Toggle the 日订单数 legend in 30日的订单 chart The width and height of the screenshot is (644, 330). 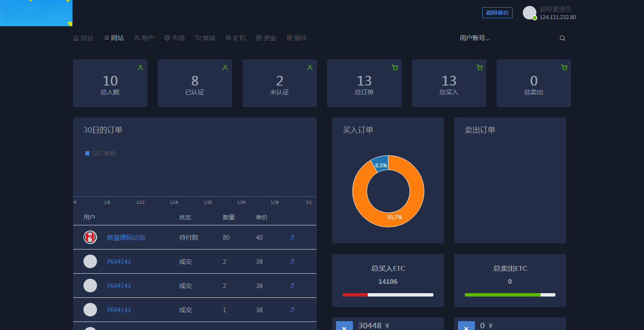(x=101, y=153)
